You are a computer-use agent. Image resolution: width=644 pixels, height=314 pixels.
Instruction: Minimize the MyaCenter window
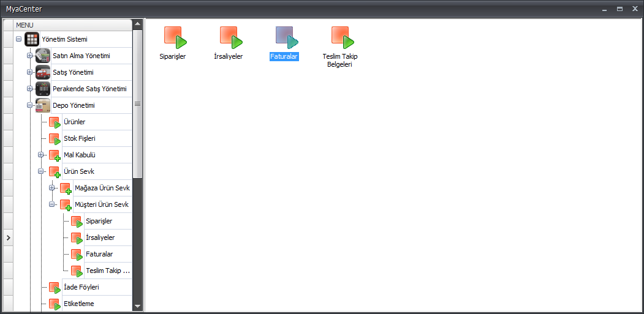tap(605, 9)
